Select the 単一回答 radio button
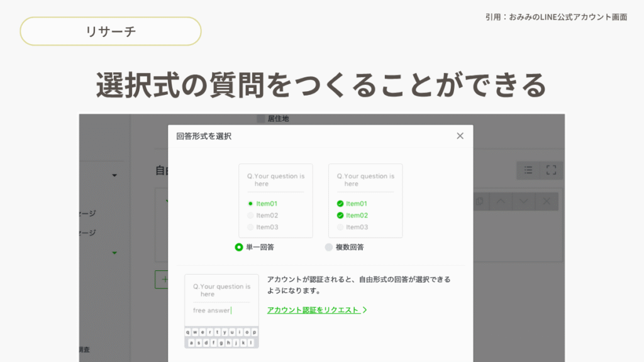 [x=239, y=247]
